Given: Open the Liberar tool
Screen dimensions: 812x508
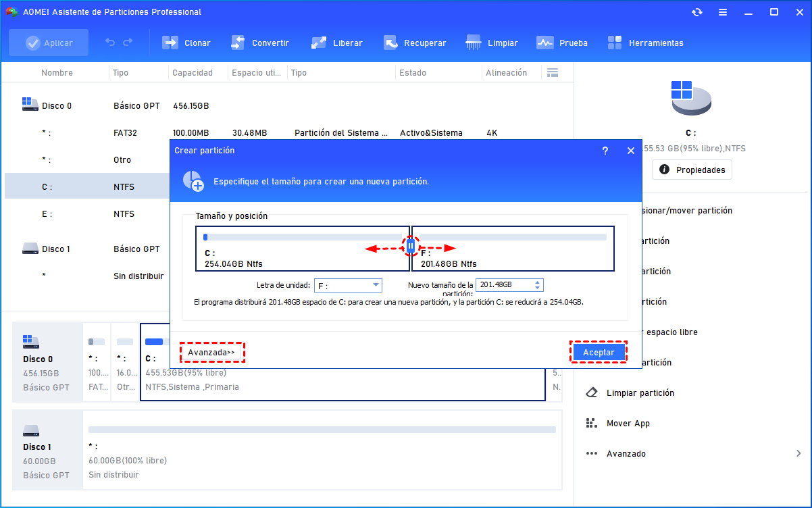Looking at the screenshot, I should click(336, 43).
